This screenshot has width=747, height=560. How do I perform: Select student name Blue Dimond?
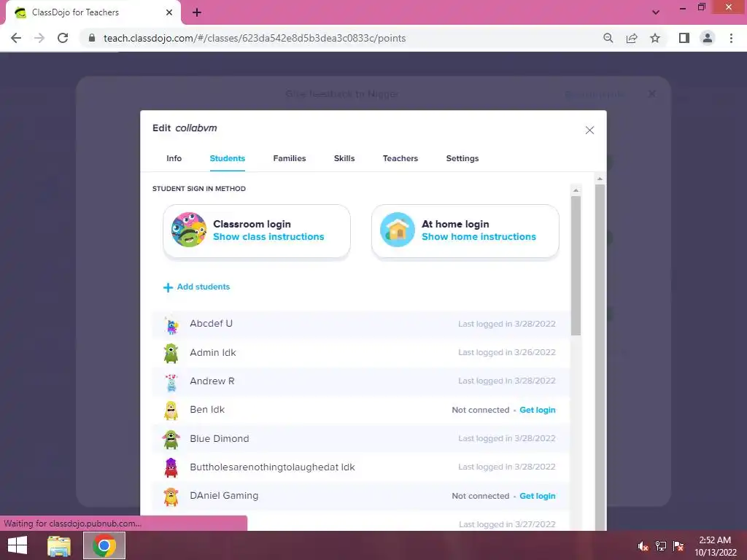click(219, 438)
